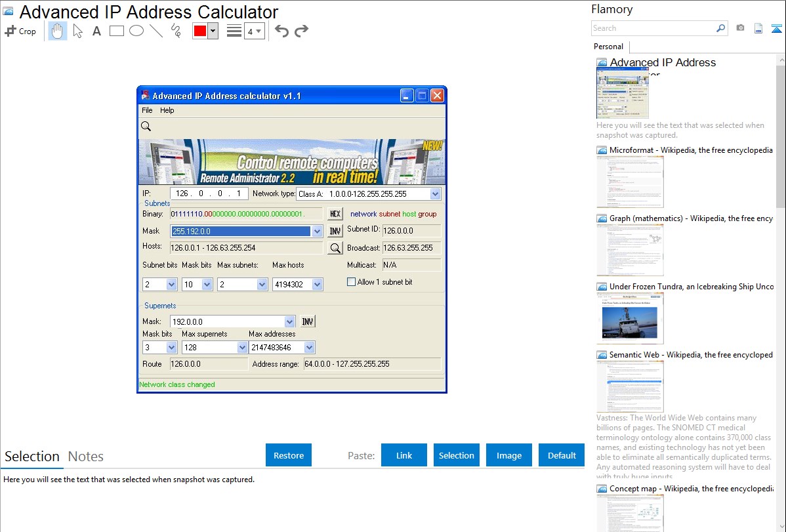This screenshot has height=532, width=786.
Task: Click the Remote Administrator banner ad
Action: click(292, 162)
